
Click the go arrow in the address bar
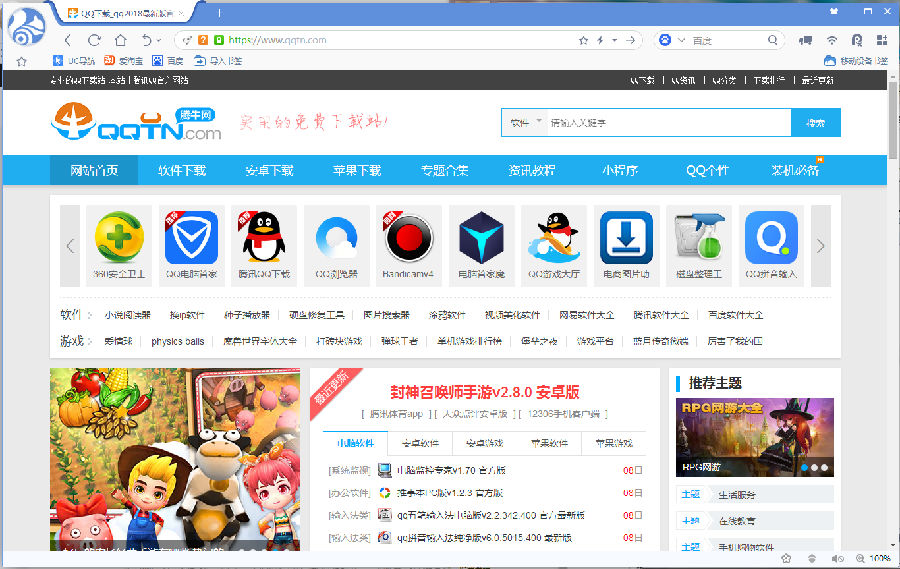(630, 40)
